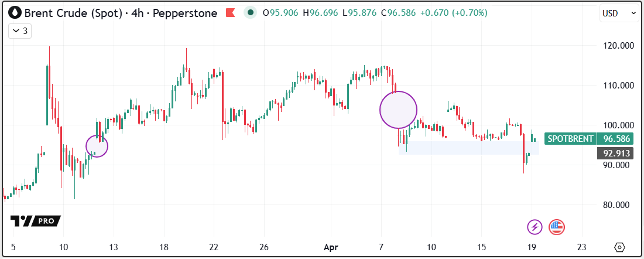Click the small purple circle annotation
The height and width of the screenshot is (259, 644).
pyautogui.click(x=97, y=146)
